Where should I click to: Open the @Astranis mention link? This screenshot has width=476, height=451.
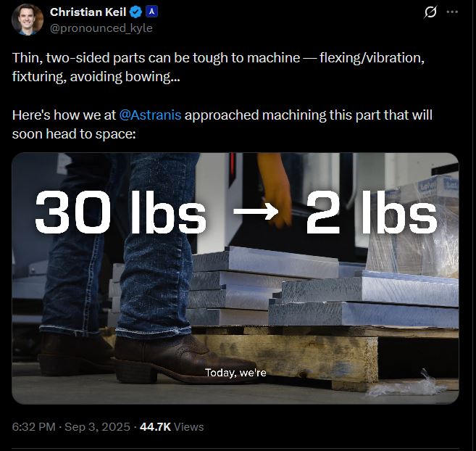(x=151, y=115)
